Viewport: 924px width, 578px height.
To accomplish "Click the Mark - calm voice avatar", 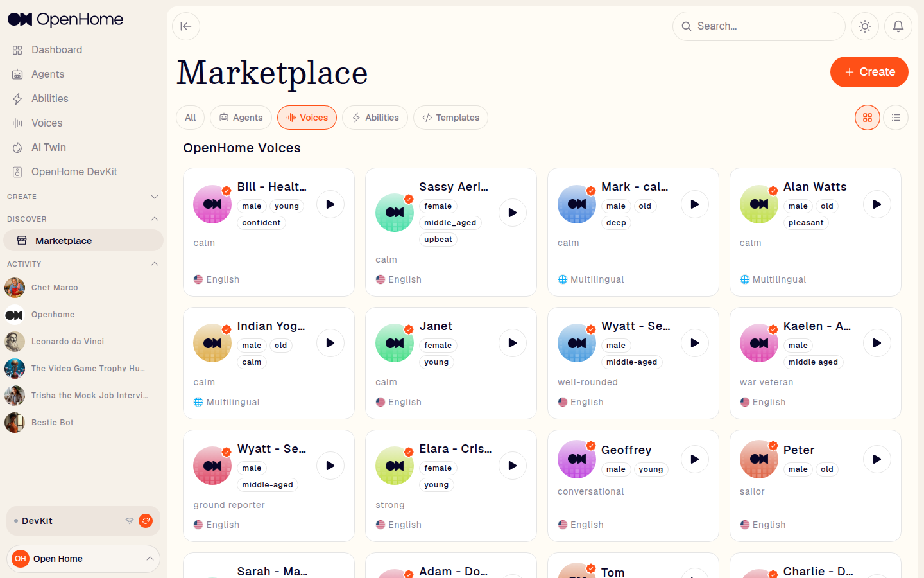I will click(x=577, y=204).
